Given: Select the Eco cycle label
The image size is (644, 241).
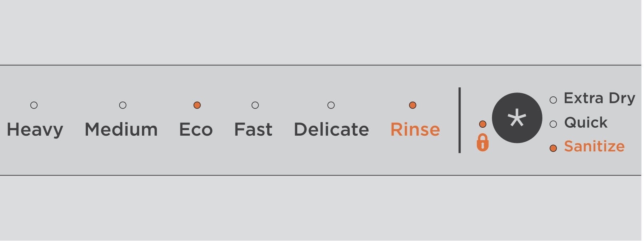Looking at the screenshot, I should pos(196,130).
